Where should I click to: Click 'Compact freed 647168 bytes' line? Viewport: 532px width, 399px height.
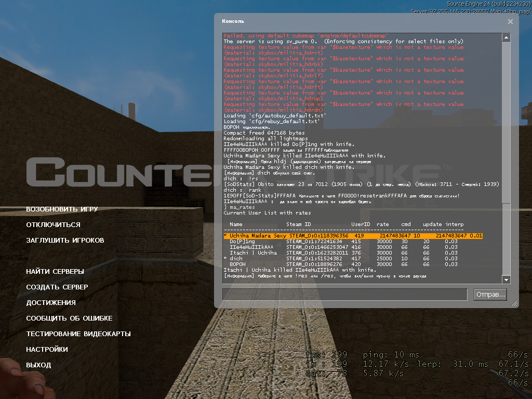264,133
